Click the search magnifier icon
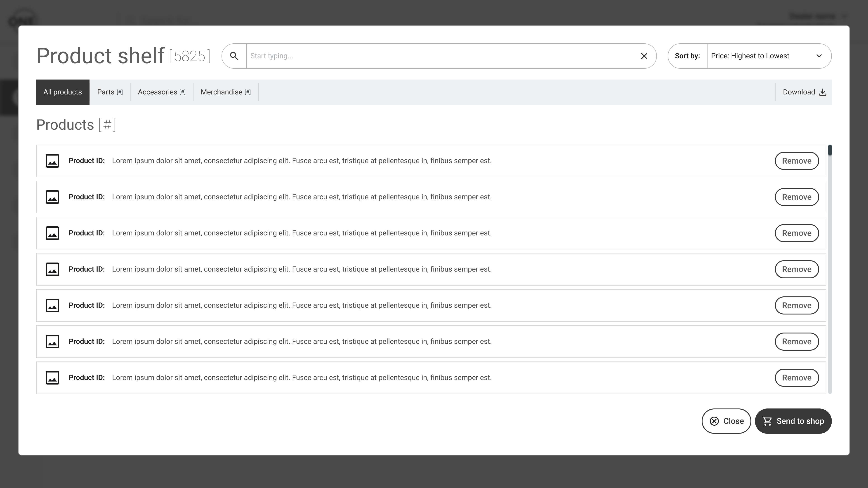The image size is (868, 488). pos(234,56)
